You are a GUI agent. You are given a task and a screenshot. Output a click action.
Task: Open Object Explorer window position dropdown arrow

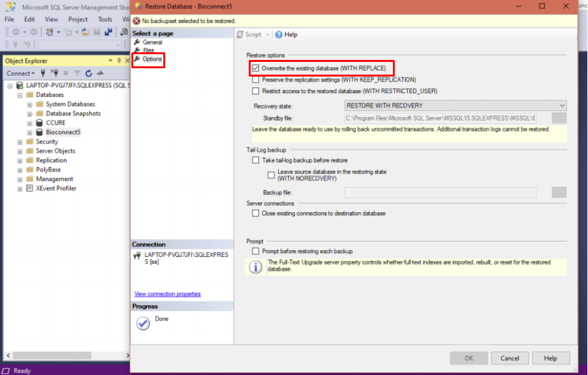110,61
